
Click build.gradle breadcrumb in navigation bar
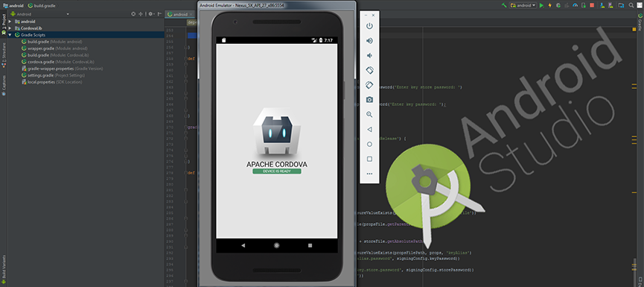pos(42,6)
